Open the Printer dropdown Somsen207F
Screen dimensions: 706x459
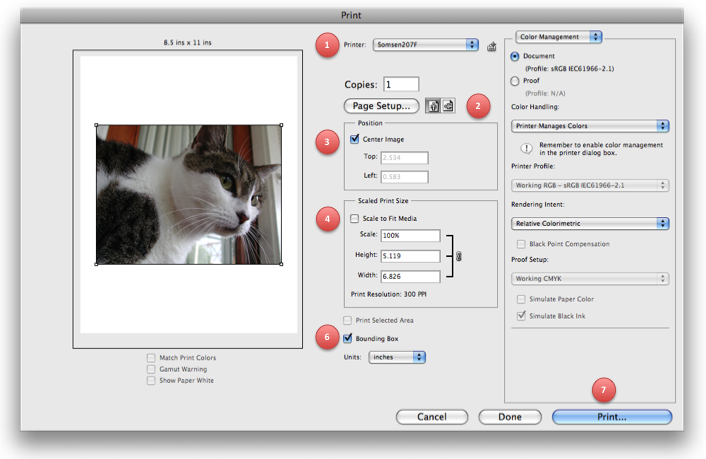[x=425, y=45]
